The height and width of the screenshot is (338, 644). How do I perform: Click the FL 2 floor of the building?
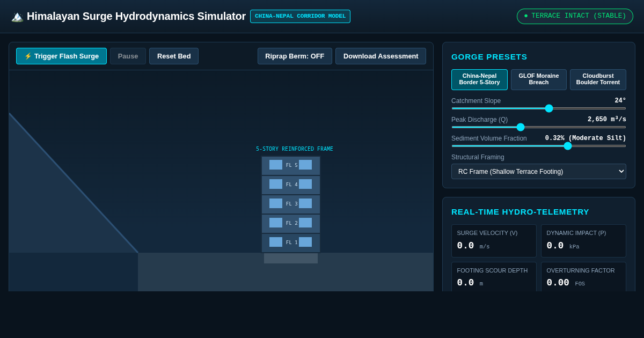291,223
